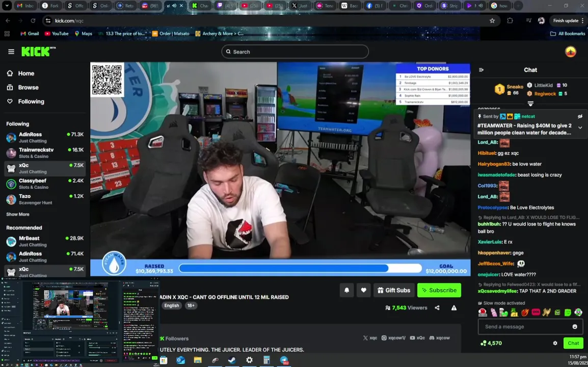
Task: Click Finish update button in Chrome
Action: [568, 20]
